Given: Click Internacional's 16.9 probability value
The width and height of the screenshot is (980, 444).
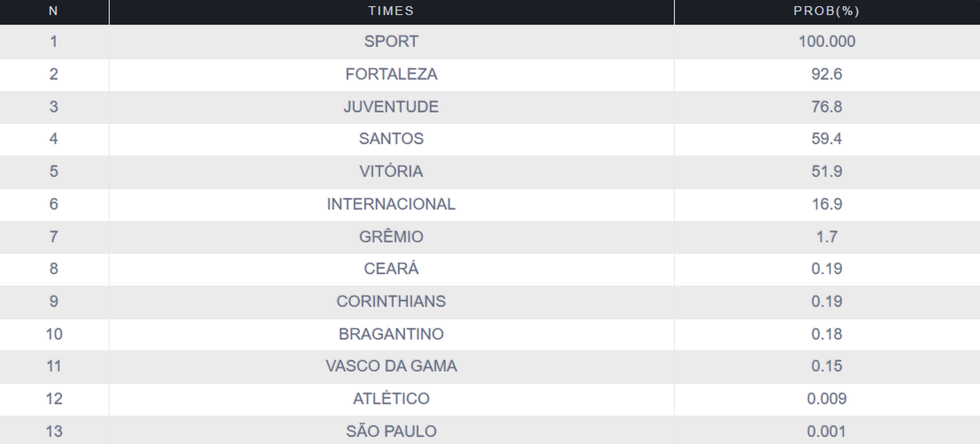Looking at the screenshot, I should point(827,204).
